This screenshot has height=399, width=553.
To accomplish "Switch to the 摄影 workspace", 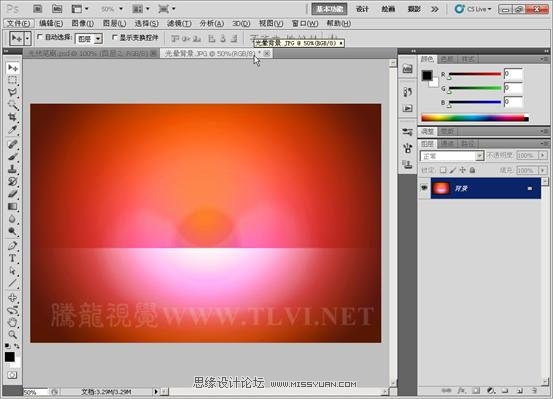I will coord(414,9).
